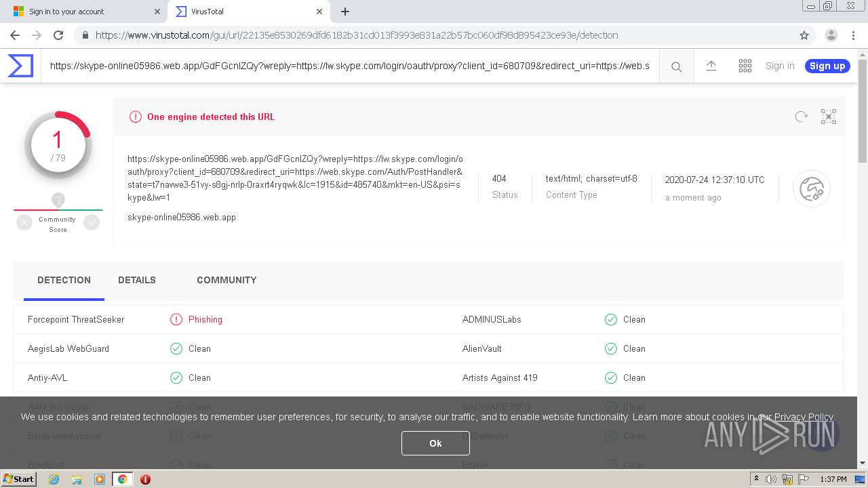Viewport: 868px width, 488px height.
Task: Click the text/html content type value
Action: [591, 179]
